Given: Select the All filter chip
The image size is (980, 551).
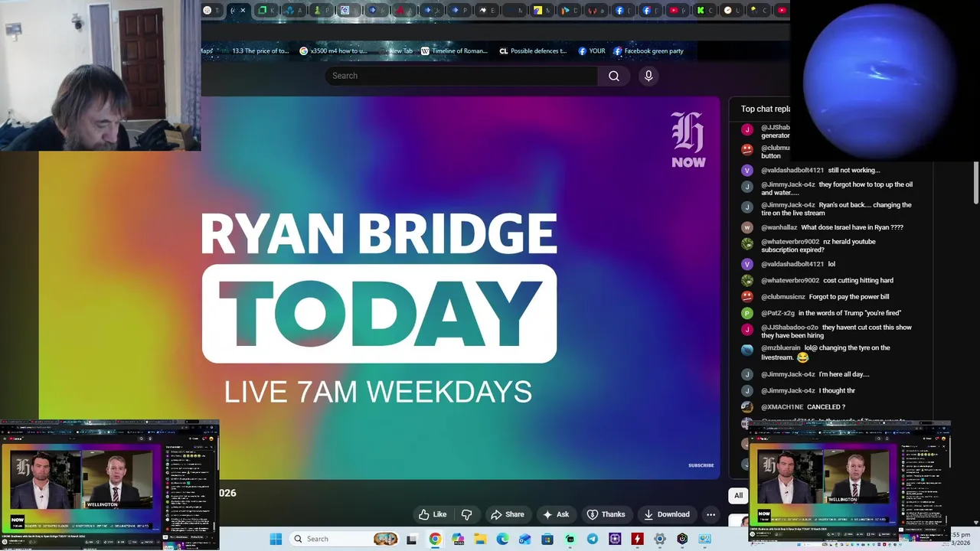Looking at the screenshot, I should [x=738, y=495].
